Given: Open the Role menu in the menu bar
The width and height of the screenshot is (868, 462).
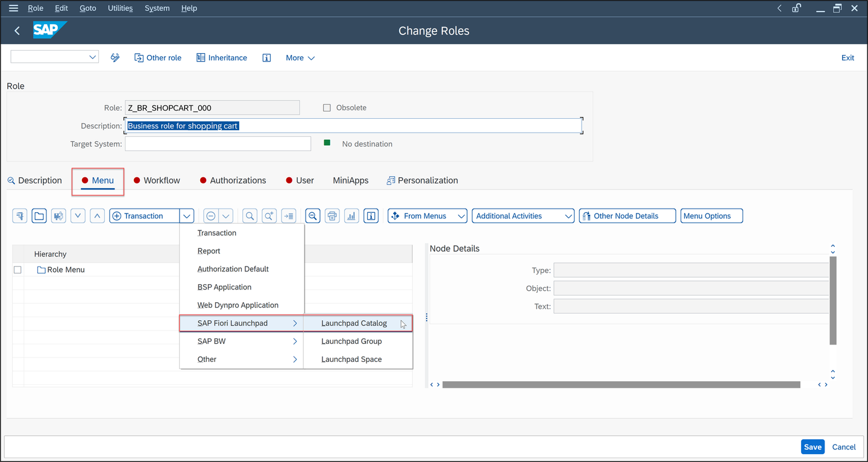Looking at the screenshot, I should [36, 8].
